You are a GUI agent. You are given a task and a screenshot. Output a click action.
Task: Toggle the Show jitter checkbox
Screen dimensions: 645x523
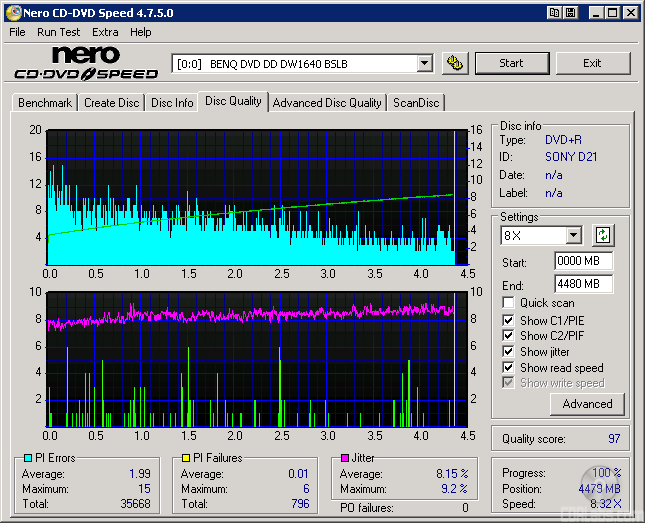pos(509,352)
